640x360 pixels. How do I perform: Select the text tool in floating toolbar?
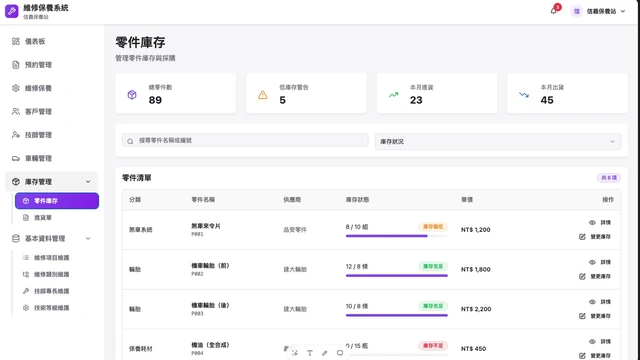tap(309, 353)
